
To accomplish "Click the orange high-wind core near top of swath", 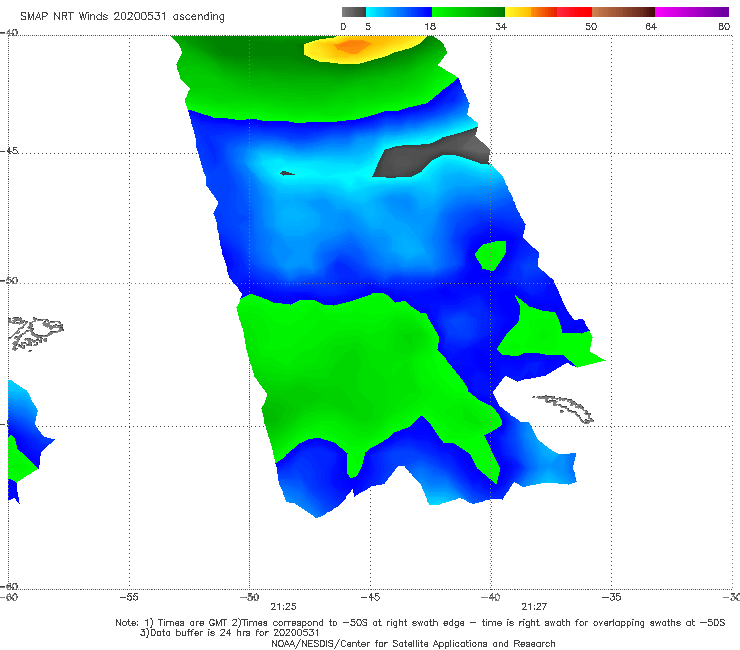I will pyautogui.click(x=353, y=46).
